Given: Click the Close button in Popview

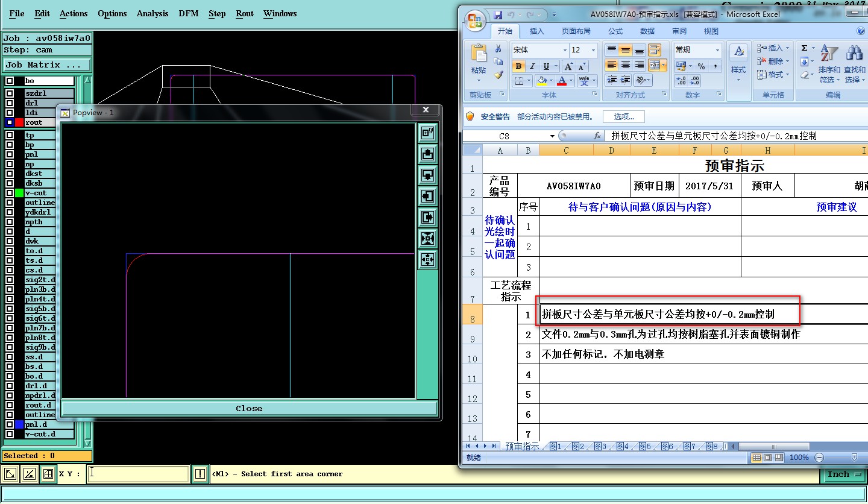Looking at the screenshot, I should (249, 408).
